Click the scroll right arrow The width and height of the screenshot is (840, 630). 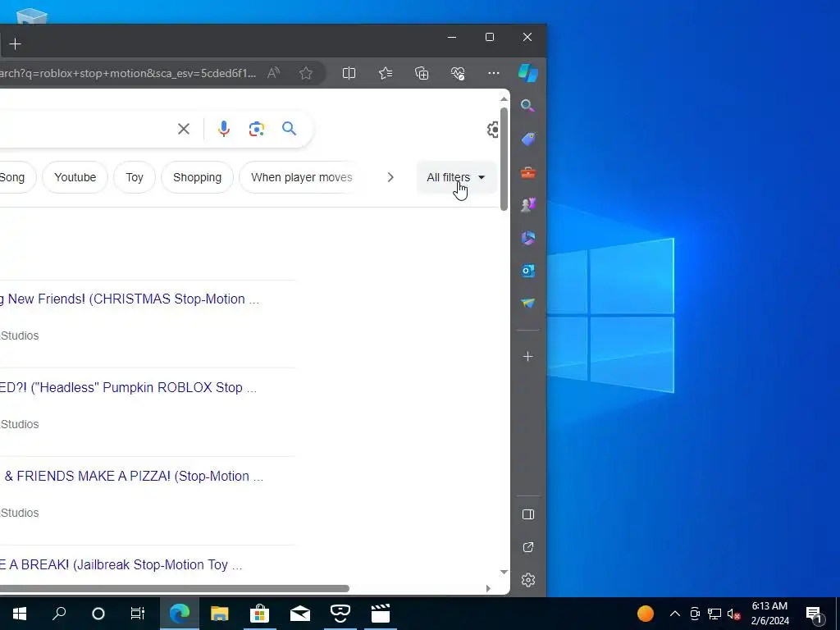click(x=488, y=588)
